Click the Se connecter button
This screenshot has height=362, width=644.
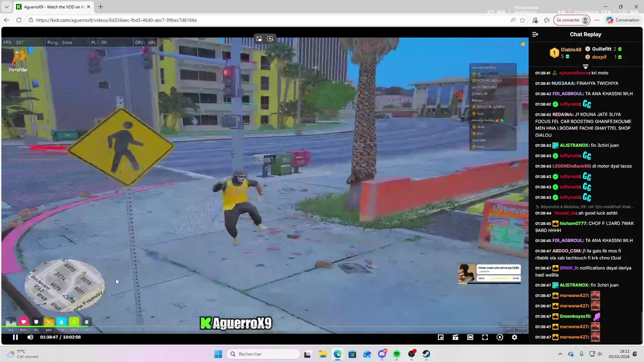tap(572, 20)
